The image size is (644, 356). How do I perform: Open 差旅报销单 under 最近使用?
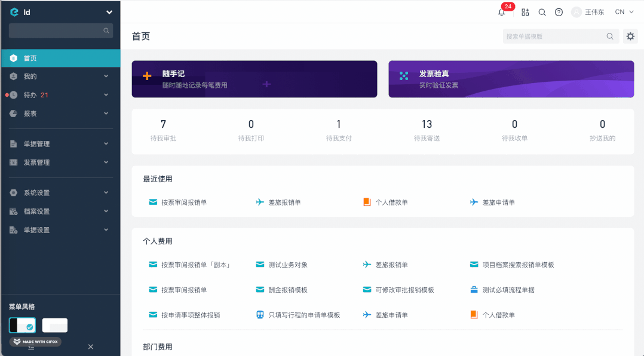(x=278, y=202)
